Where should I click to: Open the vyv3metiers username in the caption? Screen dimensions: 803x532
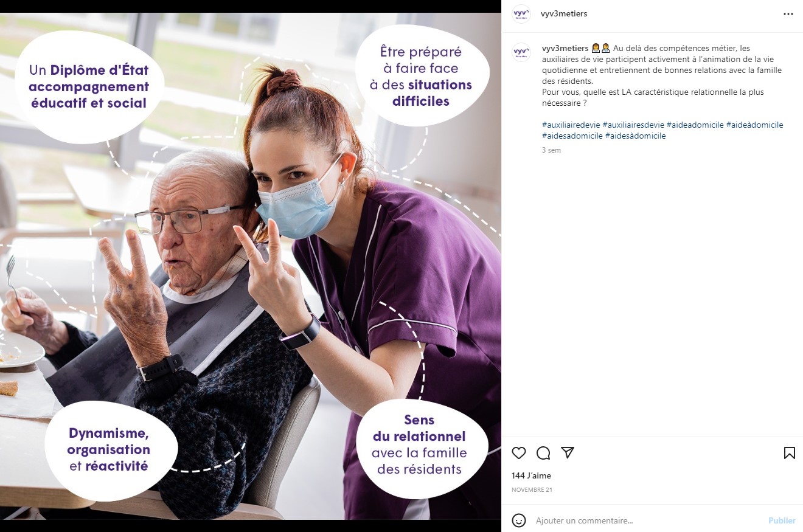tap(565, 48)
